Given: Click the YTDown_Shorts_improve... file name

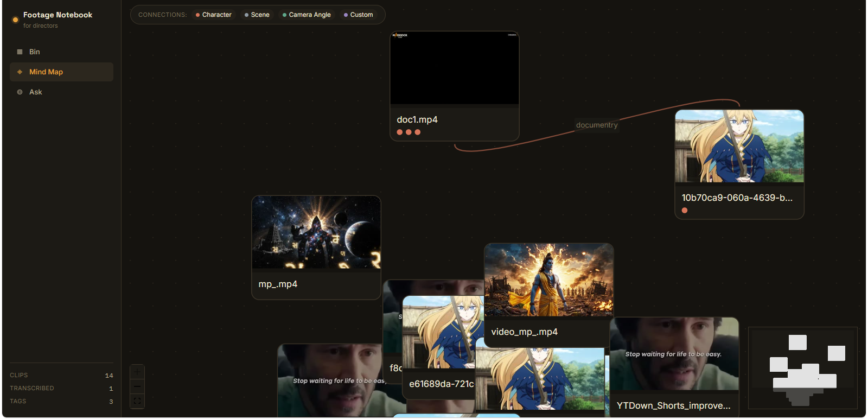Looking at the screenshot, I should [x=674, y=405].
